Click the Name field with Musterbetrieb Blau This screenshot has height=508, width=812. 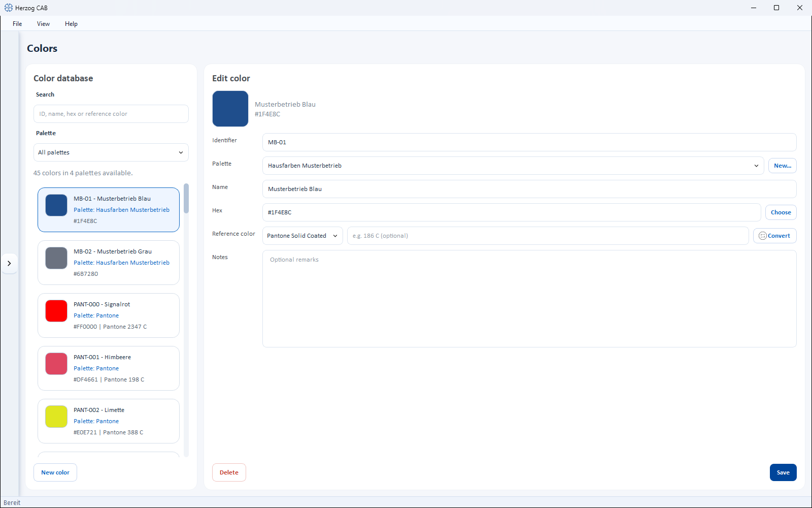click(529, 189)
